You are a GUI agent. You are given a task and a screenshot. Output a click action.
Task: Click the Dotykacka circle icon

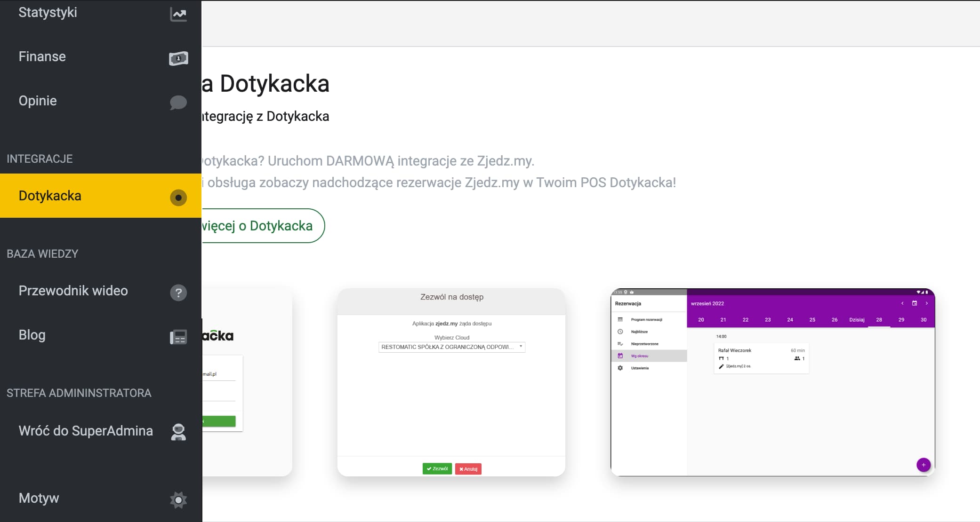pos(178,198)
